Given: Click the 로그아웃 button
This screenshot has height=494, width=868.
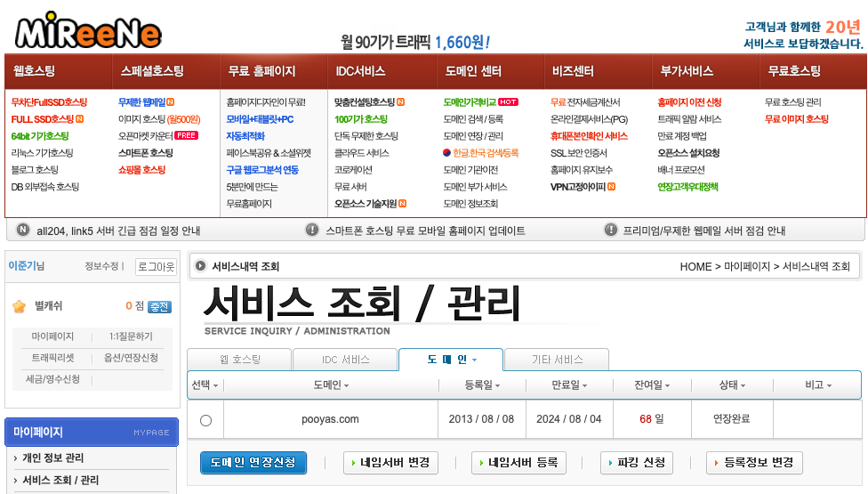Looking at the screenshot, I should pos(157,267).
